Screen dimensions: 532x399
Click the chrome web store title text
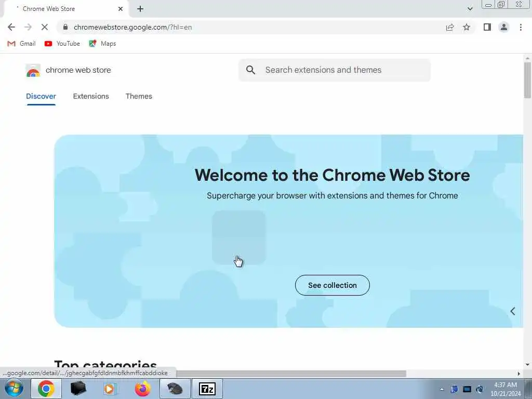(78, 70)
